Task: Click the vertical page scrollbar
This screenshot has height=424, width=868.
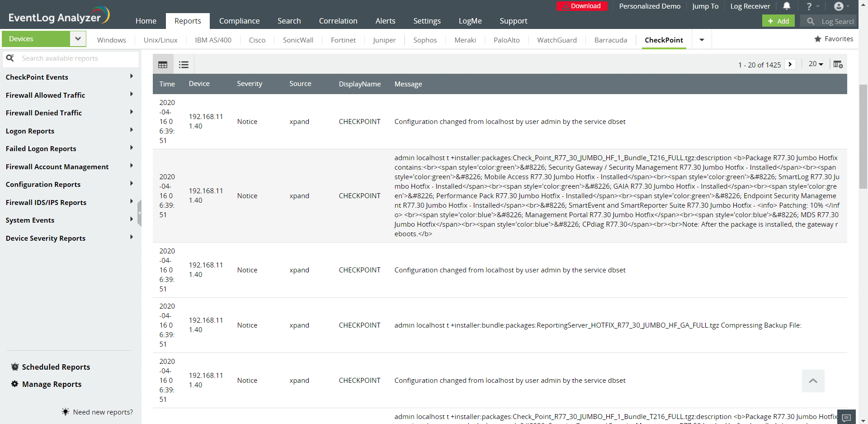Action: 863,136
